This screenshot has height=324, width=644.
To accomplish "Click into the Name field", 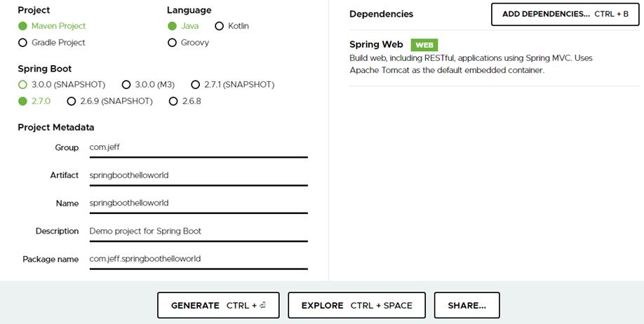I will 198,203.
